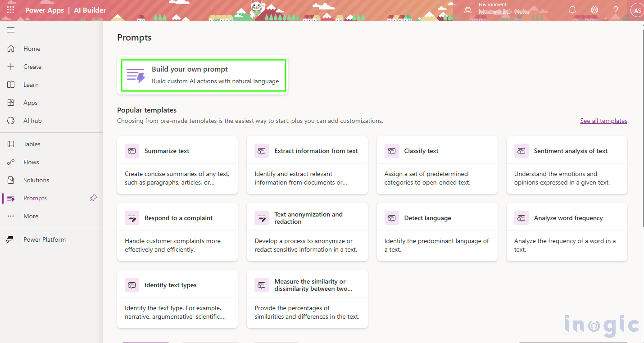Open help question mark icon
This screenshot has width=644, height=343.
point(616,10)
